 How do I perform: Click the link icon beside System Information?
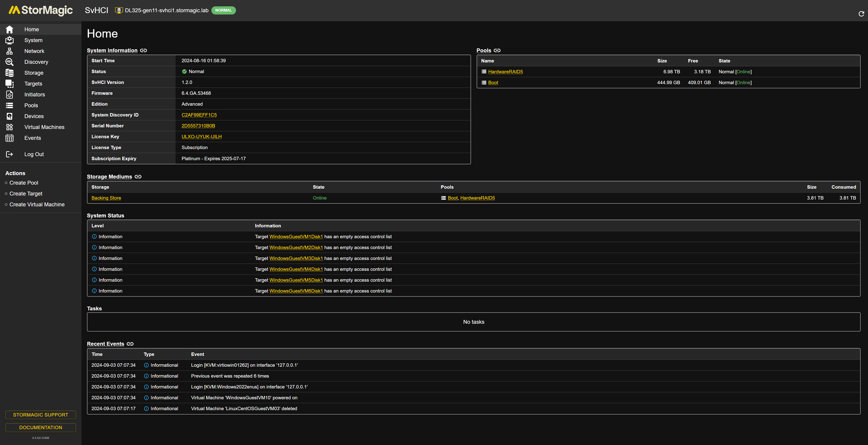143,50
